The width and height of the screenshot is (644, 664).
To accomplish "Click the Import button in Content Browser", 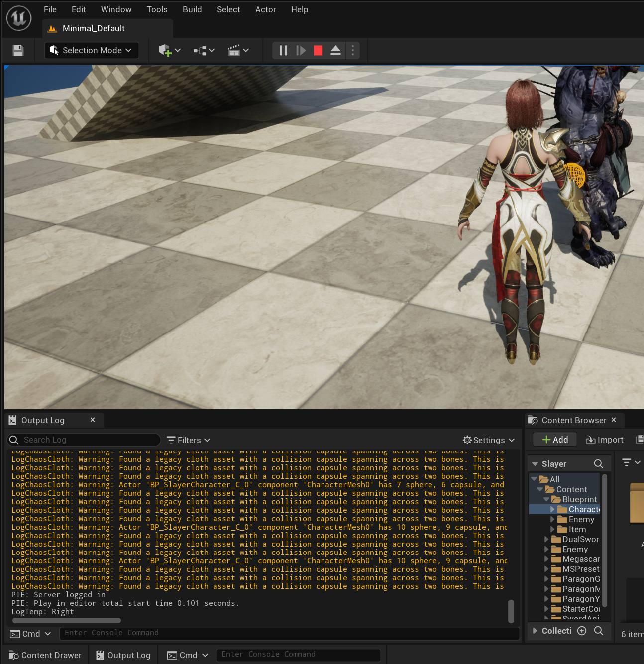I will pos(605,440).
